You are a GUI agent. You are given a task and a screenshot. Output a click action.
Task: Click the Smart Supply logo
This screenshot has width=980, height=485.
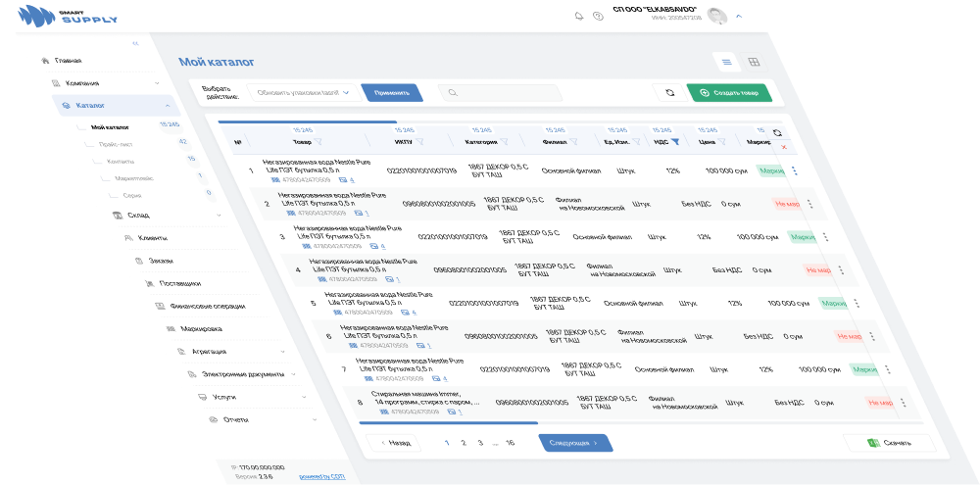pyautogui.click(x=68, y=17)
